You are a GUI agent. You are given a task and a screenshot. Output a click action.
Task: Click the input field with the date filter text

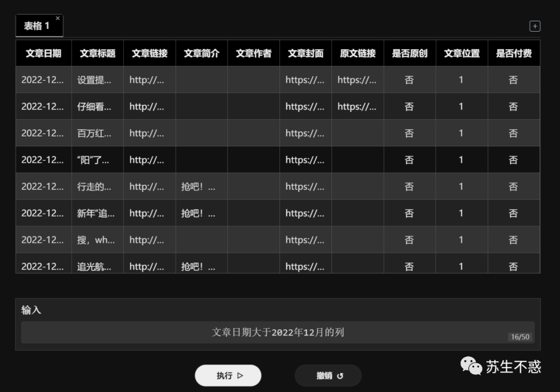[x=280, y=332]
